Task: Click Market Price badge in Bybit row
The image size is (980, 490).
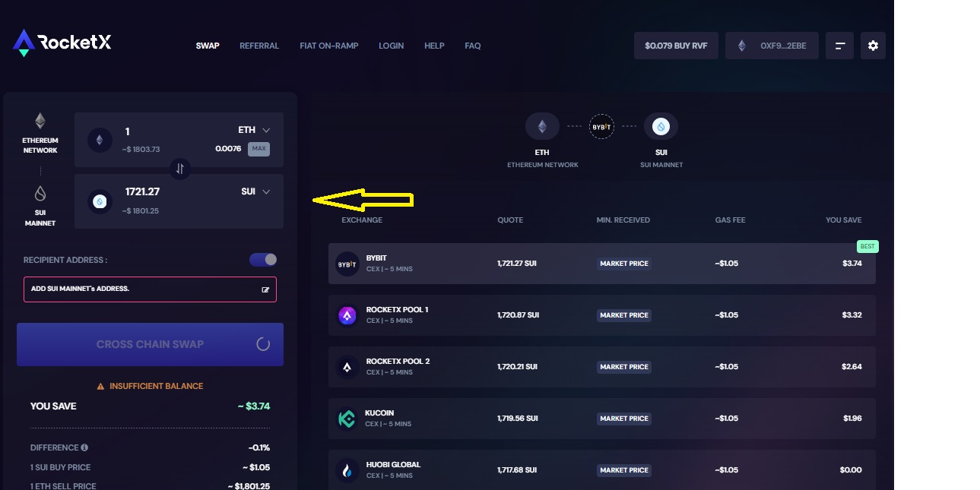Action: [624, 264]
